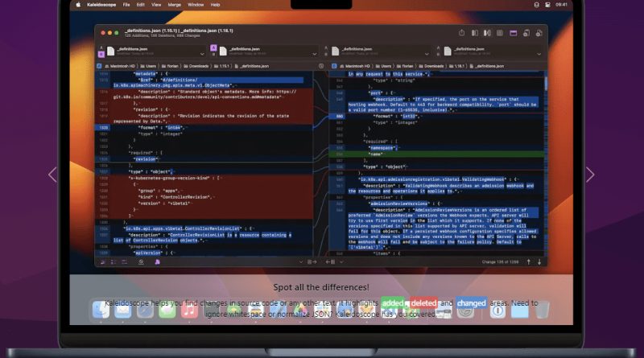Click the "kind" : "ControllerRevision" line in left pane
Image resolution: width=644 pixels, height=358 pixels.
[204, 197]
